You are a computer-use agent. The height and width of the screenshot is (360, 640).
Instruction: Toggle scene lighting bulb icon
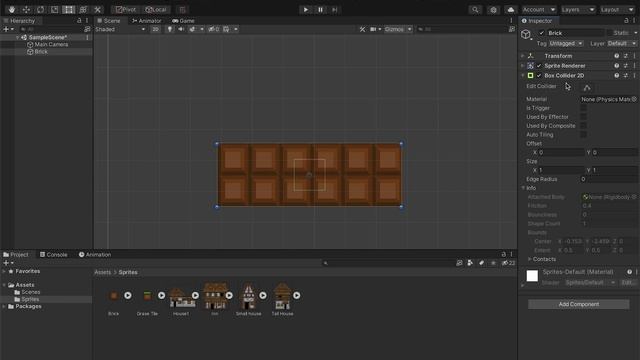click(170, 29)
